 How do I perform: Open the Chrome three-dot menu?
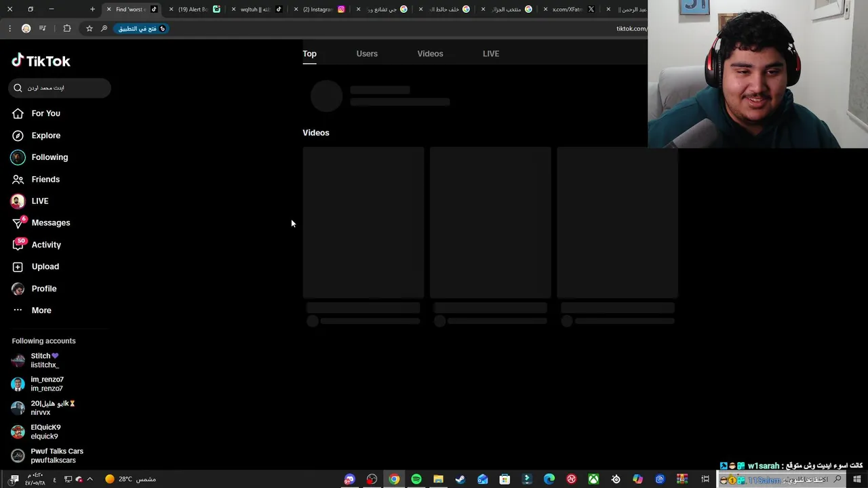[9, 28]
